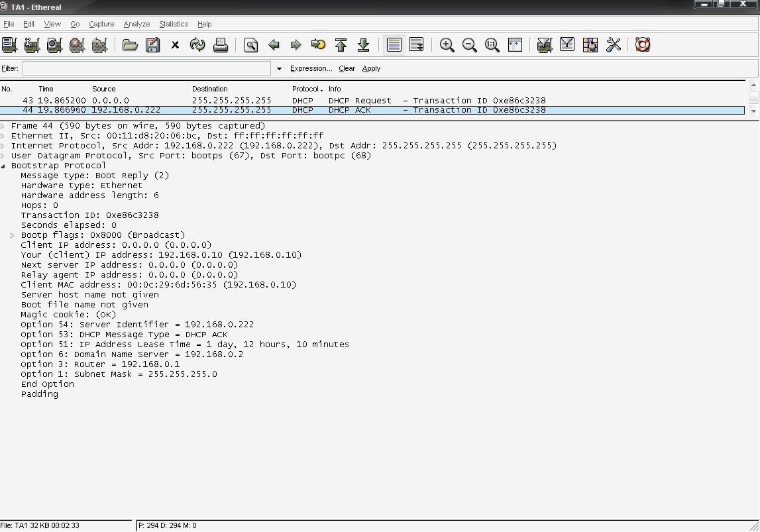Select the Zoom 1:1 normal size icon
The width and height of the screenshot is (760, 532).
click(492, 45)
